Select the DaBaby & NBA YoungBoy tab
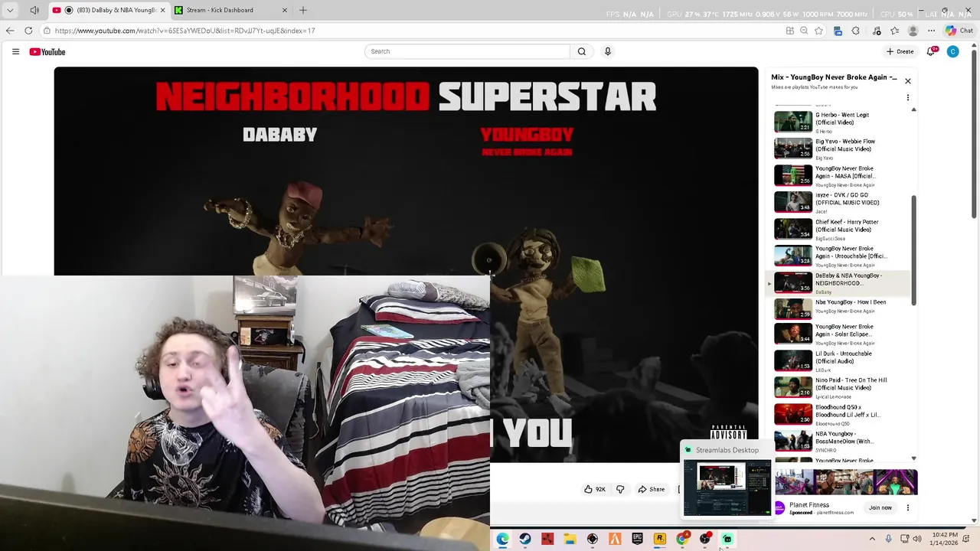This screenshot has height=551, width=980. pos(109,10)
